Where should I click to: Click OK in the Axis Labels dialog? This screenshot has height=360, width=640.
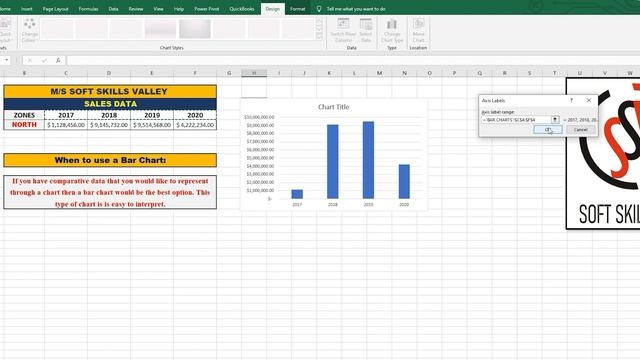coord(548,129)
